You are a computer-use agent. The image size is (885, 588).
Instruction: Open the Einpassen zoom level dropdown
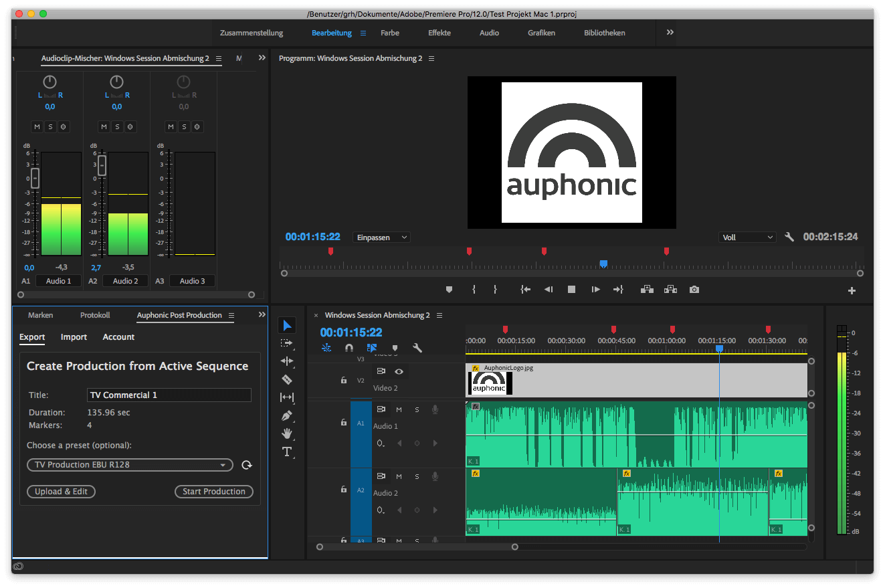click(x=381, y=237)
